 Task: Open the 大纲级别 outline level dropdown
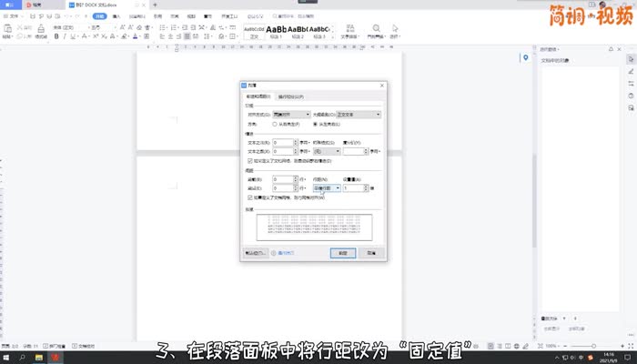click(358, 115)
